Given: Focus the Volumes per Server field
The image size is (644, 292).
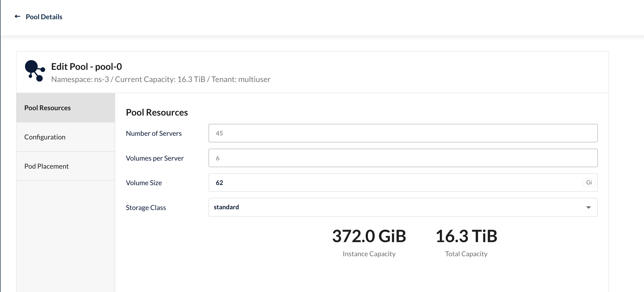Looking at the screenshot, I should [x=403, y=158].
